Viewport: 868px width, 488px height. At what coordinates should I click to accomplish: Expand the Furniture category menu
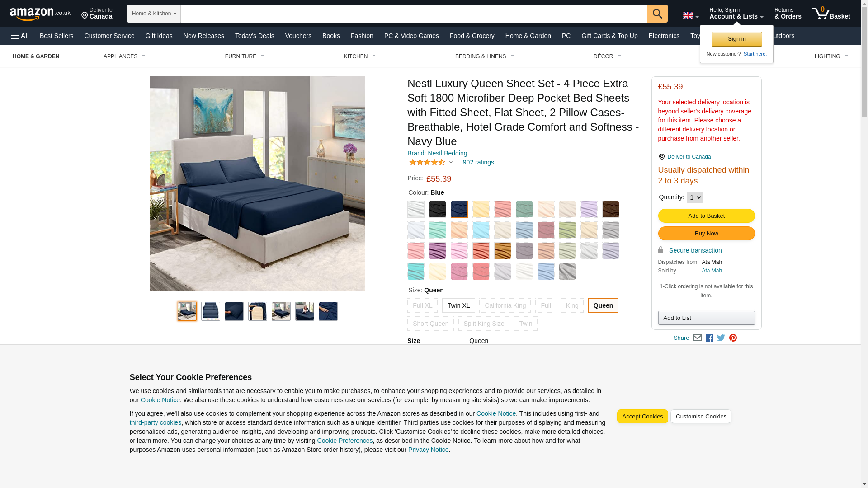point(245,56)
